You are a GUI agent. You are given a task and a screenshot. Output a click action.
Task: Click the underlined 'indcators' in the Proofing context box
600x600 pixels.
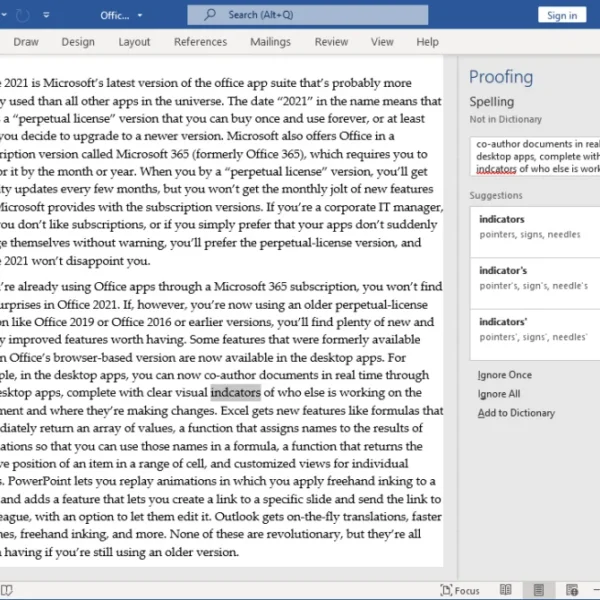pos(496,169)
